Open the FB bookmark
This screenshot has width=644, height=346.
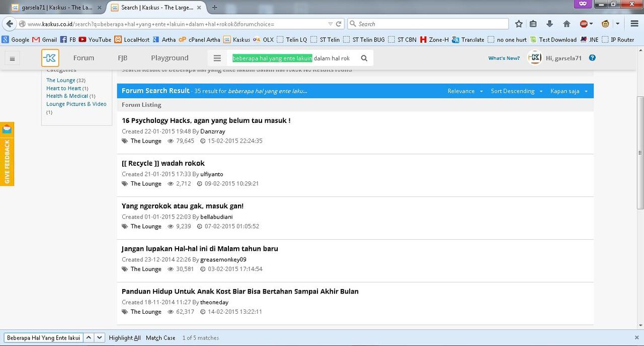click(68, 39)
